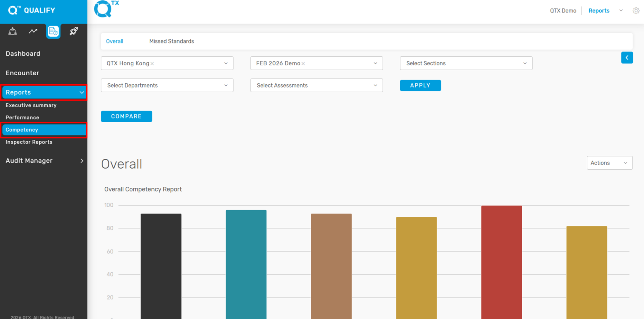644x319 pixels.
Task: Select the trend line chart icon
Action: point(33,31)
